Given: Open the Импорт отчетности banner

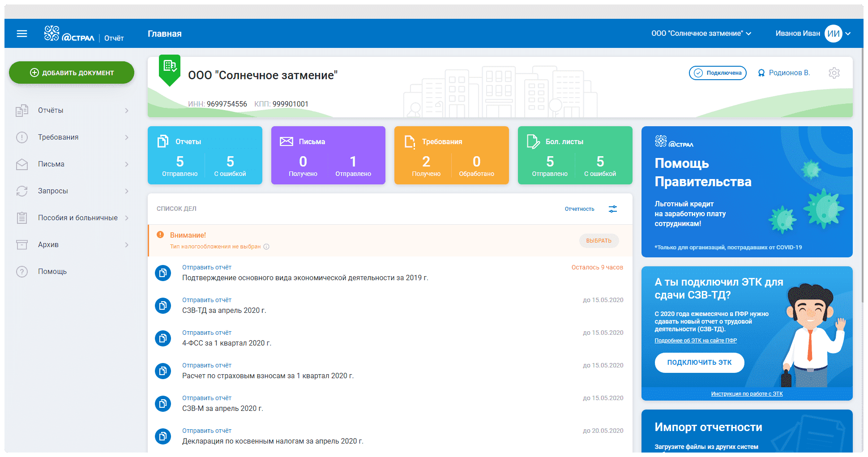Looking at the screenshot, I should 747,431.
